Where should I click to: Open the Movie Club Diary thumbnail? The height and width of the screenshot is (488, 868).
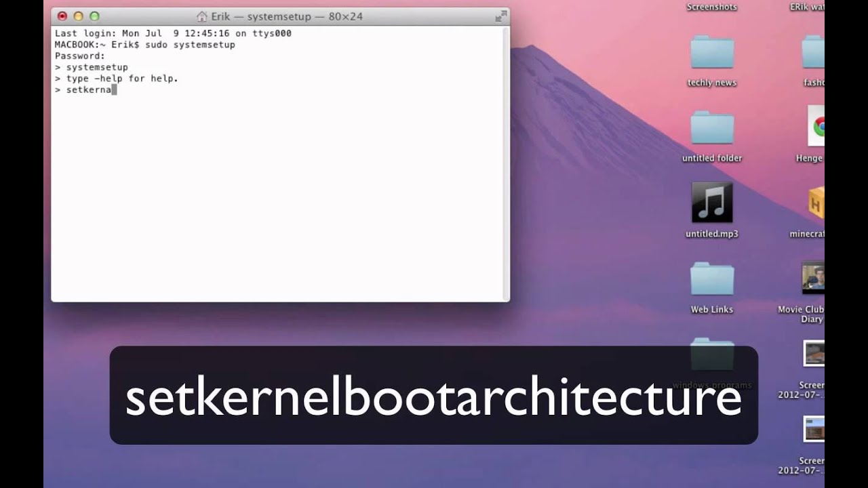click(812, 279)
